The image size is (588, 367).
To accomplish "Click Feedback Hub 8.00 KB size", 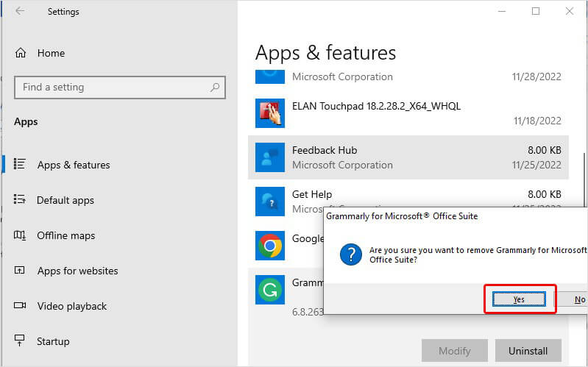I will [545, 150].
